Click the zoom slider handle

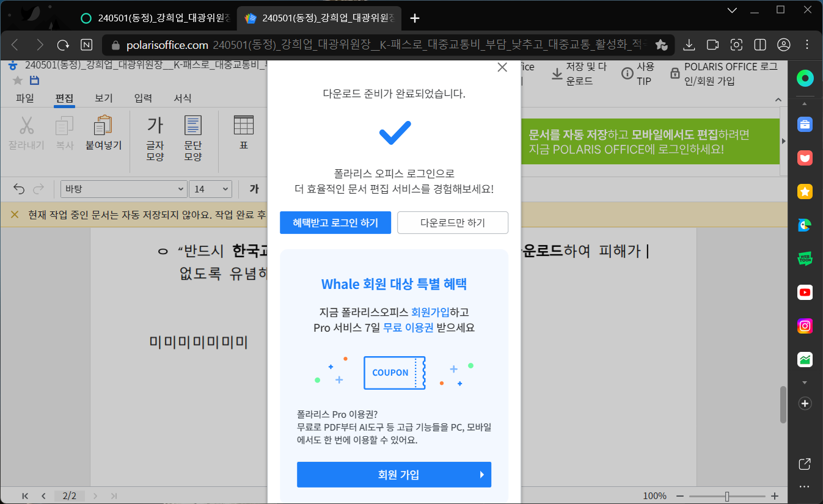click(x=726, y=495)
